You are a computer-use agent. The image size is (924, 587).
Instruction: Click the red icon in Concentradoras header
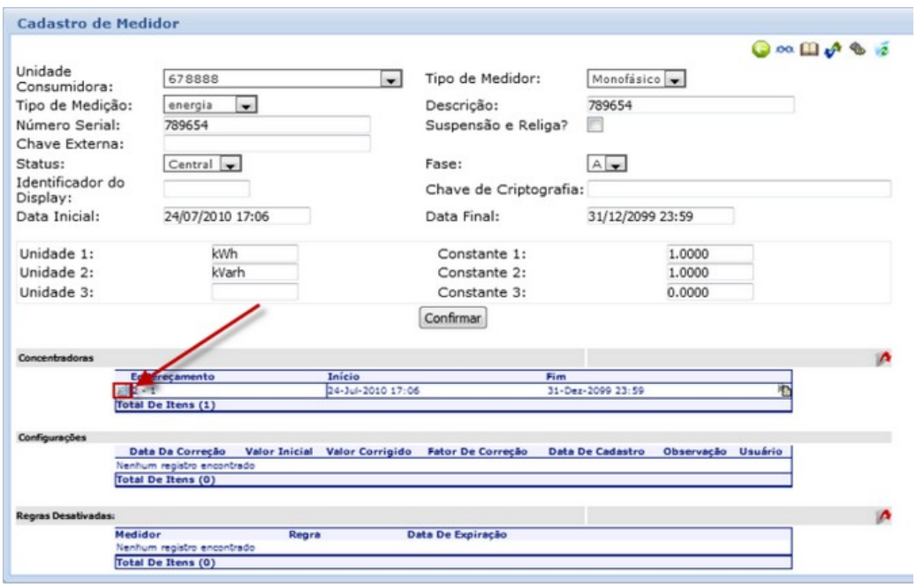[x=882, y=358]
